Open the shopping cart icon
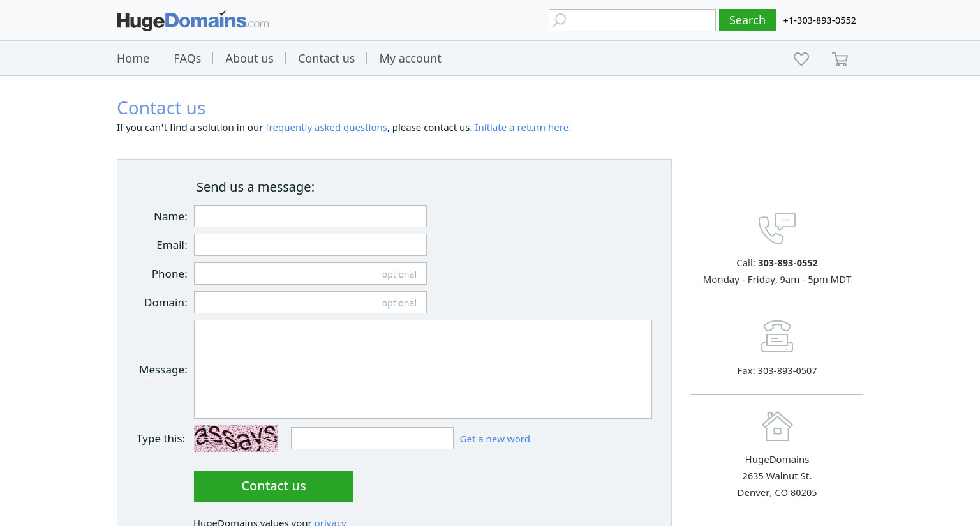This screenshot has height=526, width=980. pos(840,59)
